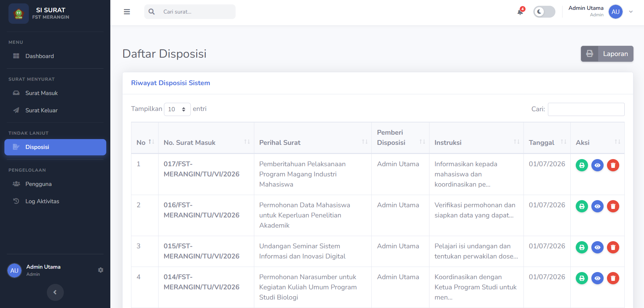Expand the Admin Utama user dropdown arrow
644x308 pixels.
[x=631, y=12]
